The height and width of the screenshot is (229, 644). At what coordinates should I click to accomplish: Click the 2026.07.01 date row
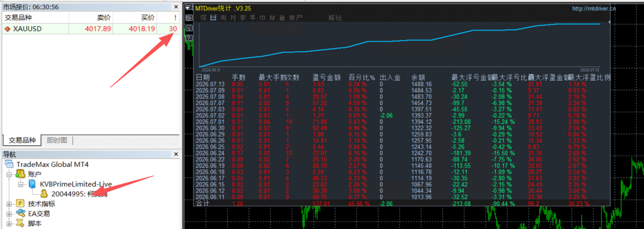(209, 121)
